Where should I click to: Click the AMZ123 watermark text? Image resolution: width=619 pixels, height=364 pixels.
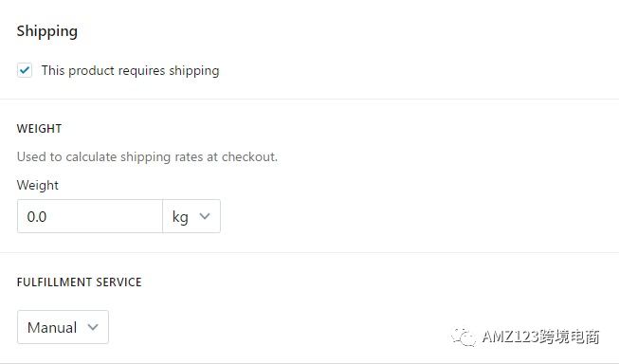click(540, 337)
